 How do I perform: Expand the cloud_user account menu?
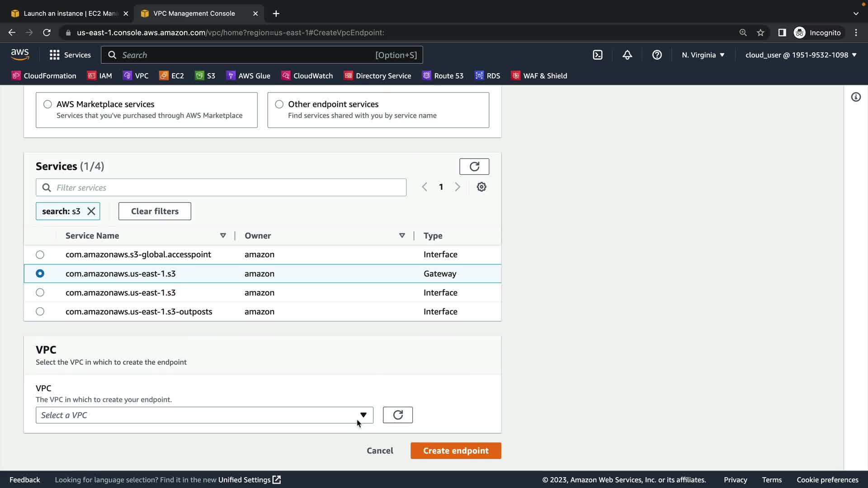pyautogui.click(x=801, y=55)
